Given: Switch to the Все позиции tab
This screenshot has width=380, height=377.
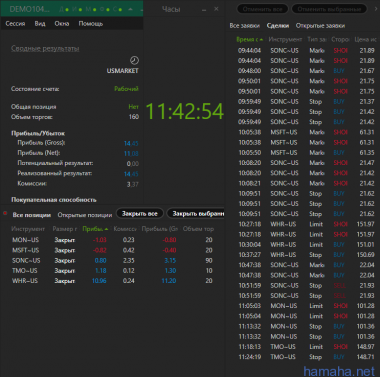Looking at the screenshot, I should pyautogui.click(x=32, y=215).
